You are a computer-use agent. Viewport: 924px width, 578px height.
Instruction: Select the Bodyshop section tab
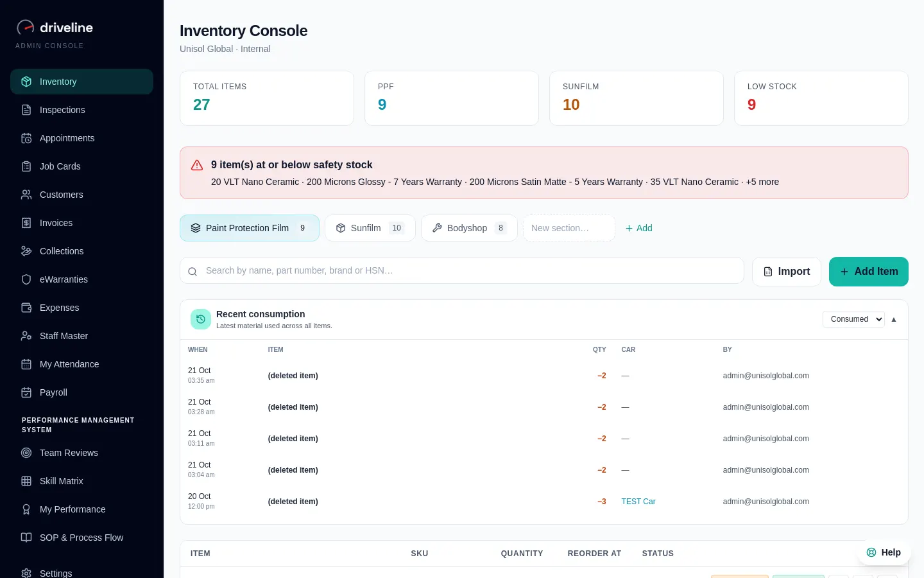[x=469, y=228]
